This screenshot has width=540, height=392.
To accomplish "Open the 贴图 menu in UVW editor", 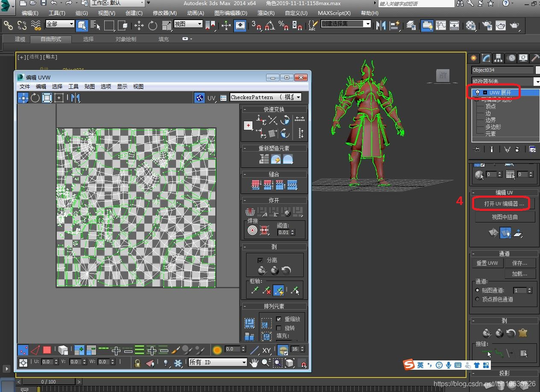I will click(x=90, y=86).
